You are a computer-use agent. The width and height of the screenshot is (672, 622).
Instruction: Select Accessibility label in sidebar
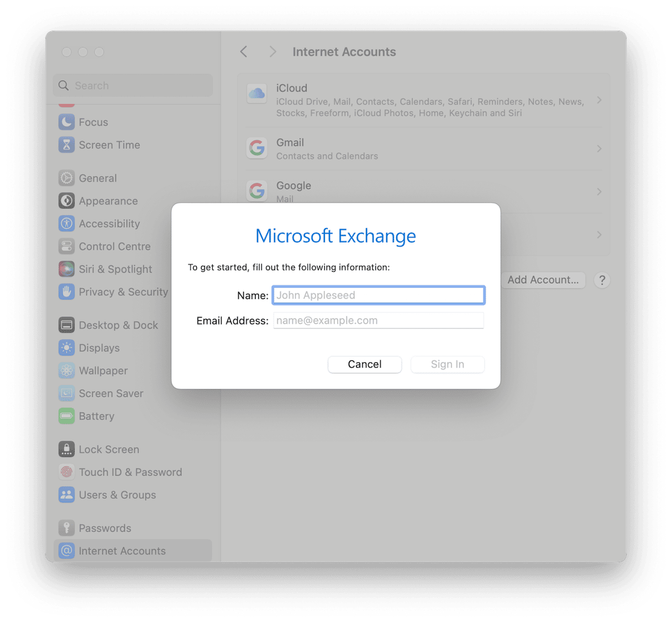click(x=109, y=223)
